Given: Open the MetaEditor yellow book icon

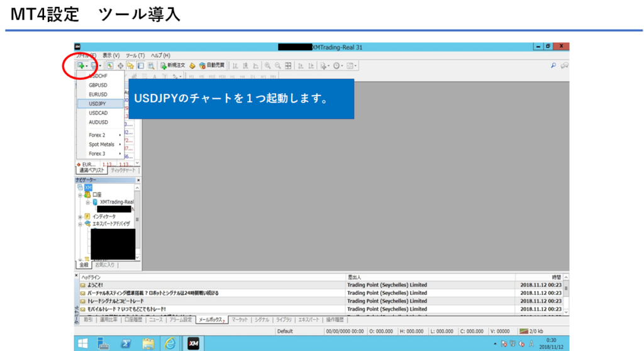Looking at the screenshot, I should 192,65.
